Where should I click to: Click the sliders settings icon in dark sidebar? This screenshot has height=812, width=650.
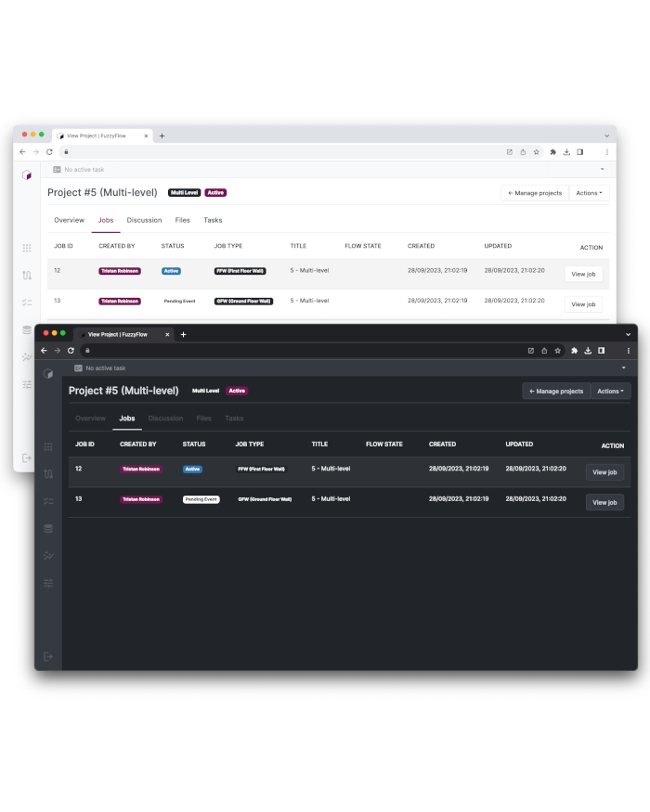point(48,583)
